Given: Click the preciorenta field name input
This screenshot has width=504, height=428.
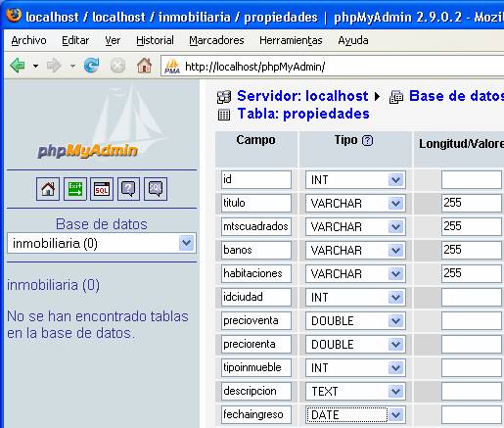Looking at the screenshot, I should [x=256, y=344].
